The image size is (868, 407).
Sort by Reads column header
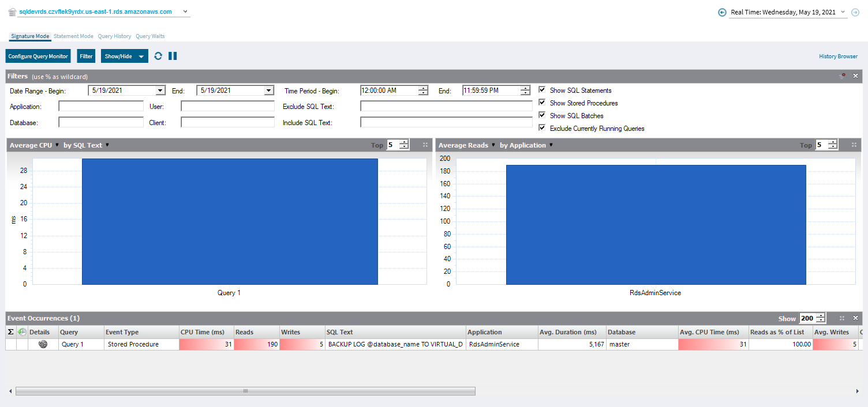(256, 332)
